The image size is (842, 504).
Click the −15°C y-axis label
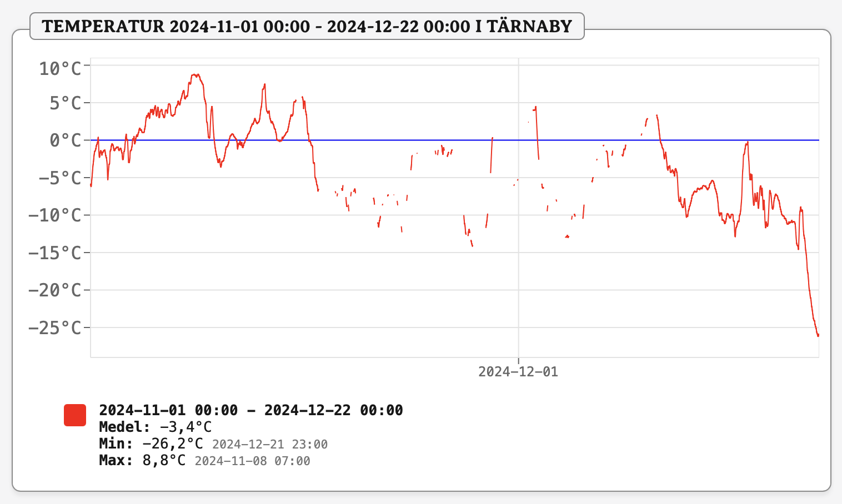coord(55,253)
